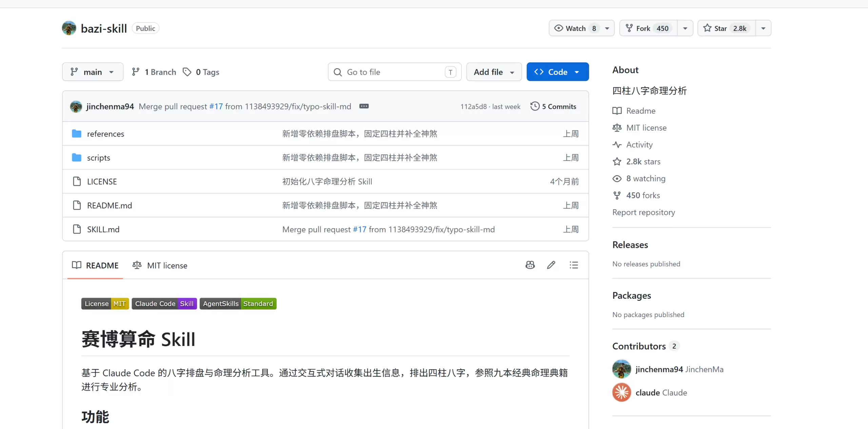The image size is (868, 429).
Task: Click the branch icon beside 1 Branch
Action: pyautogui.click(x=136, y=72)
